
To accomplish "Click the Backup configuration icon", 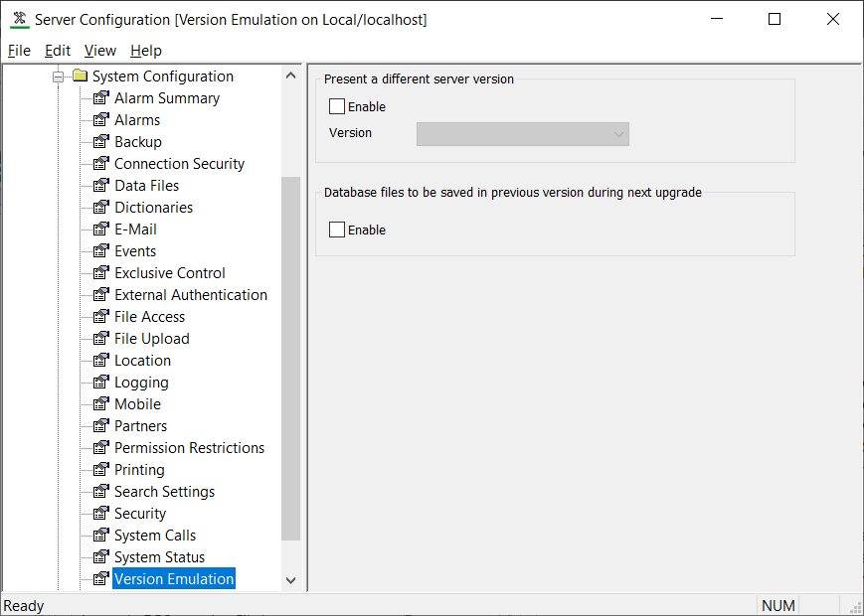I will [100, 142].
